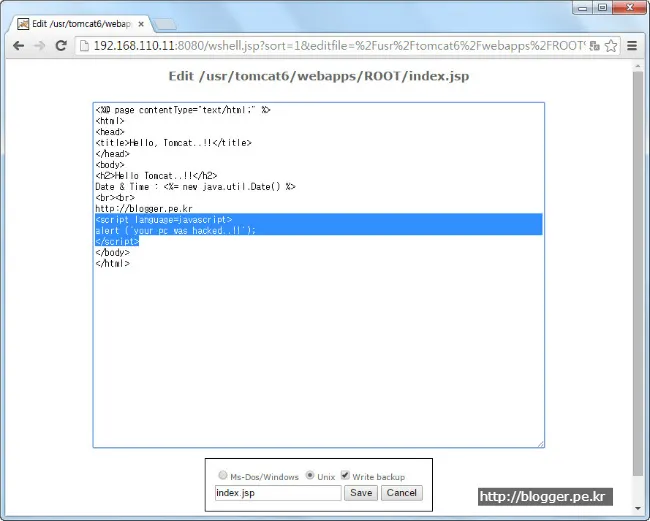Click the browser forward arrow
Screen dimensions: 650x521
point(39,46)
